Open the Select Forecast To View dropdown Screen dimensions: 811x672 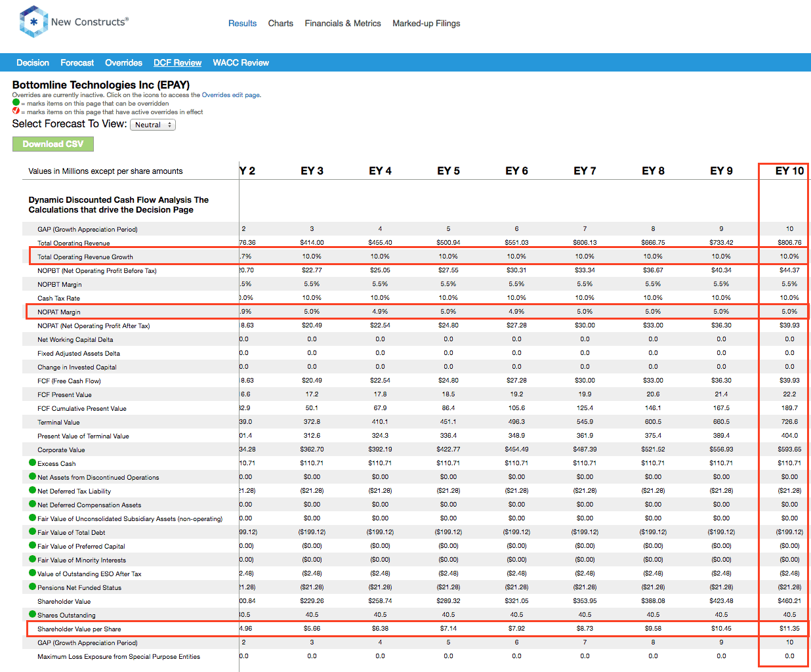pyautogui.click(x=153, y=125)
